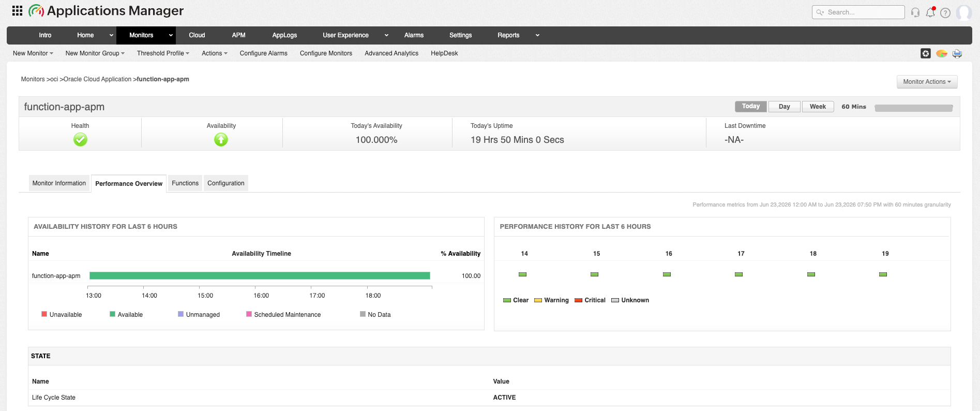Open the search filter magnifier dropdown

coord(820,12)
